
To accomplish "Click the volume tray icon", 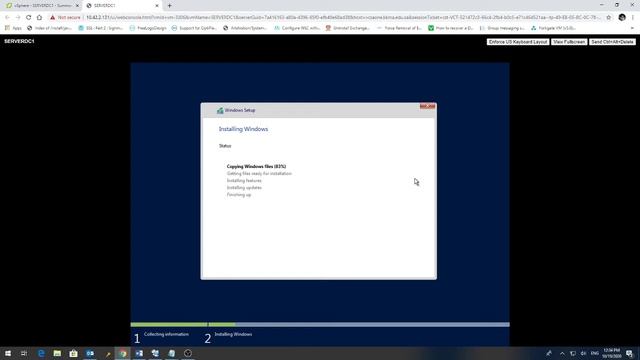I will (583, 353).
